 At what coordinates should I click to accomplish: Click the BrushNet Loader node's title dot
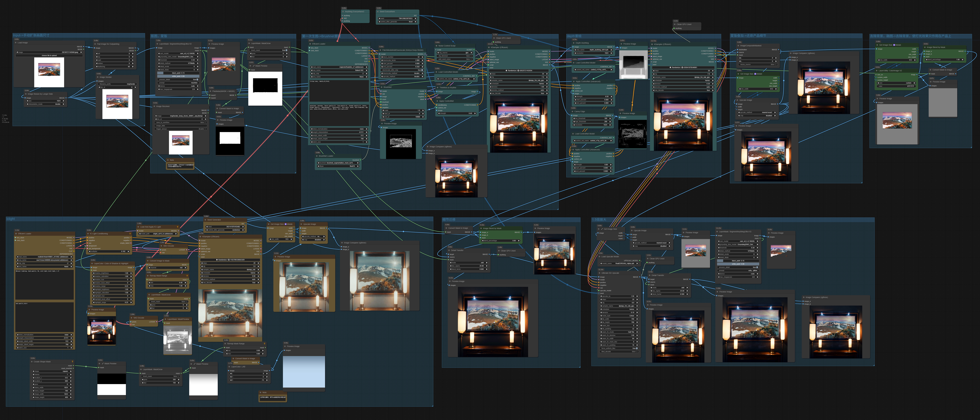317,156
